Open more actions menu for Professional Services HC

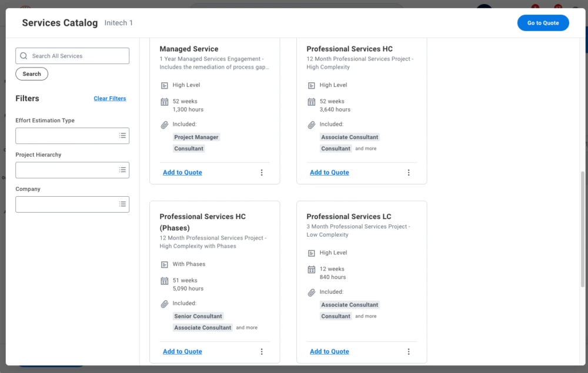(x=409, y=173)
